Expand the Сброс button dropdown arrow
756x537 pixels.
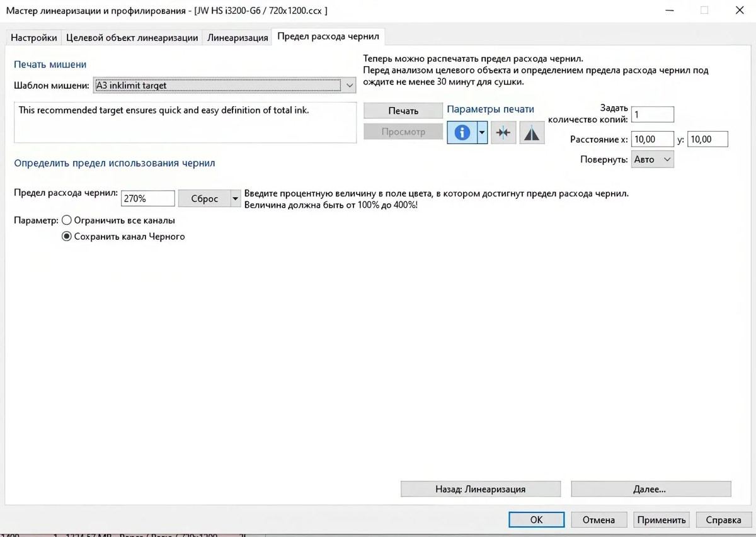pos(236,198)
